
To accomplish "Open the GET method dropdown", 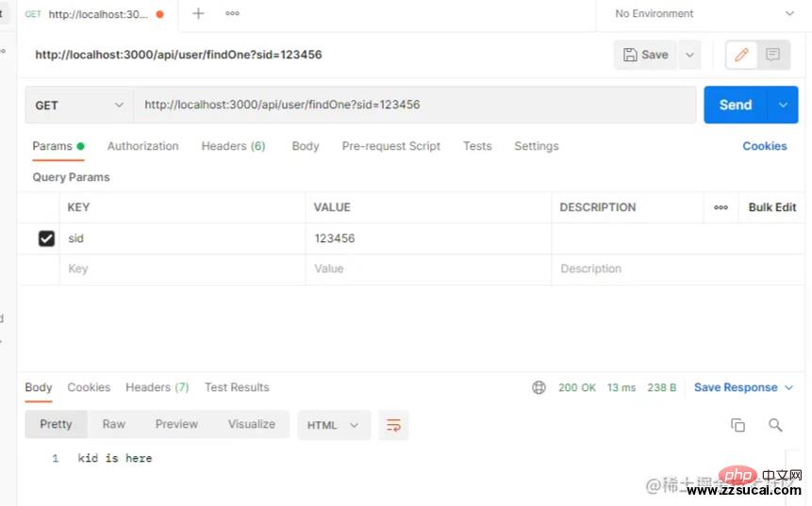I will (x=79, y=105).
